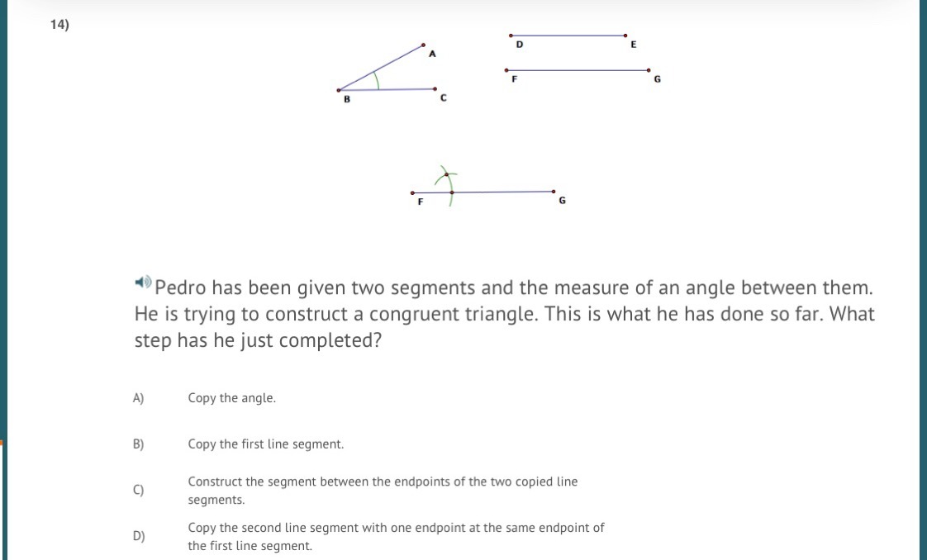Click the question text starting with 'Pedro'

(x=504, y=314)
